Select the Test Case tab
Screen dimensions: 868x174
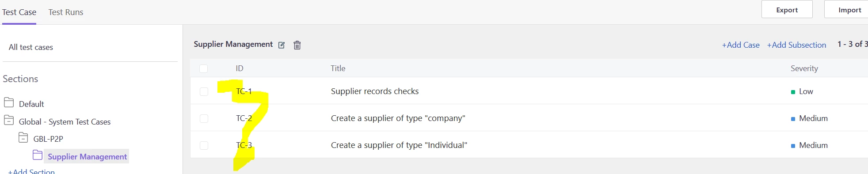(x=19, y=12)
